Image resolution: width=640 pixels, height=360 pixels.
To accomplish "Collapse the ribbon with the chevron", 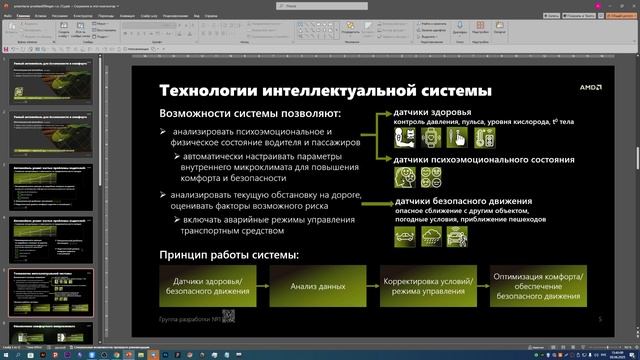I will pos(634,42).
